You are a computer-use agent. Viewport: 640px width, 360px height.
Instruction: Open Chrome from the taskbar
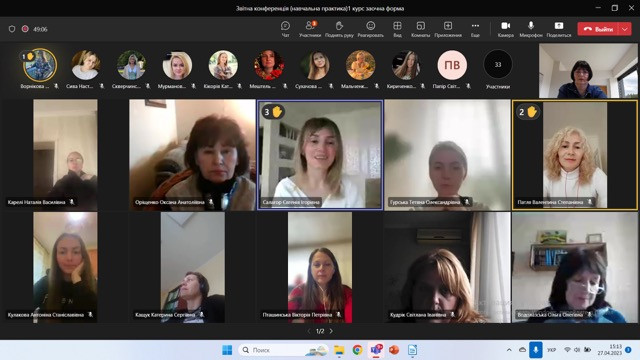coord(358,350)
